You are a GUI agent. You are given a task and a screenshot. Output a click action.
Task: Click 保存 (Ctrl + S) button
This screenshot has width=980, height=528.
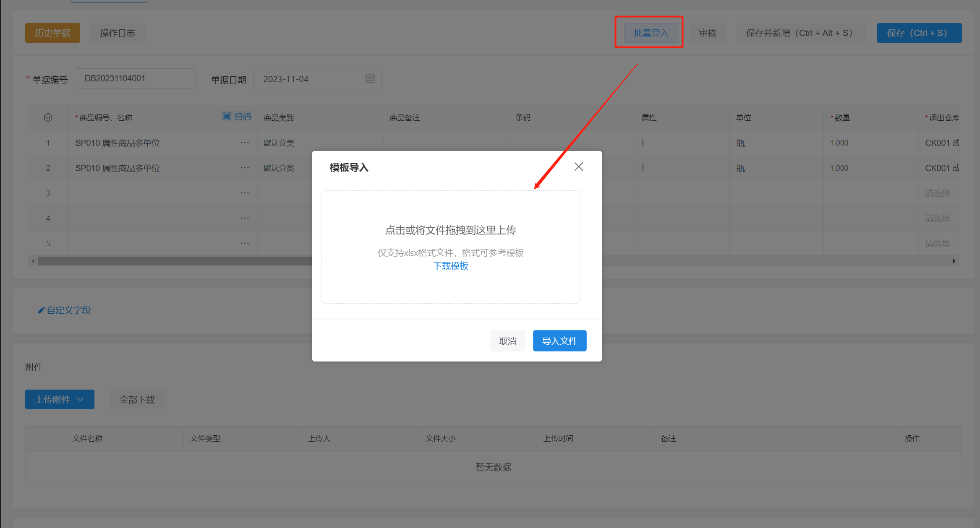tap(919, 33)
